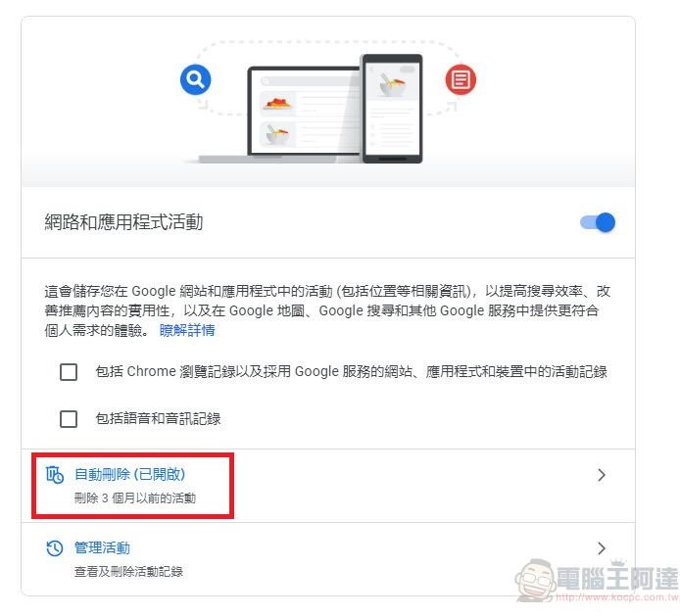Viewport: 680px width, 616px height.
Task: Click the kocpc.com.tw watermark URL
Action: 617,597
